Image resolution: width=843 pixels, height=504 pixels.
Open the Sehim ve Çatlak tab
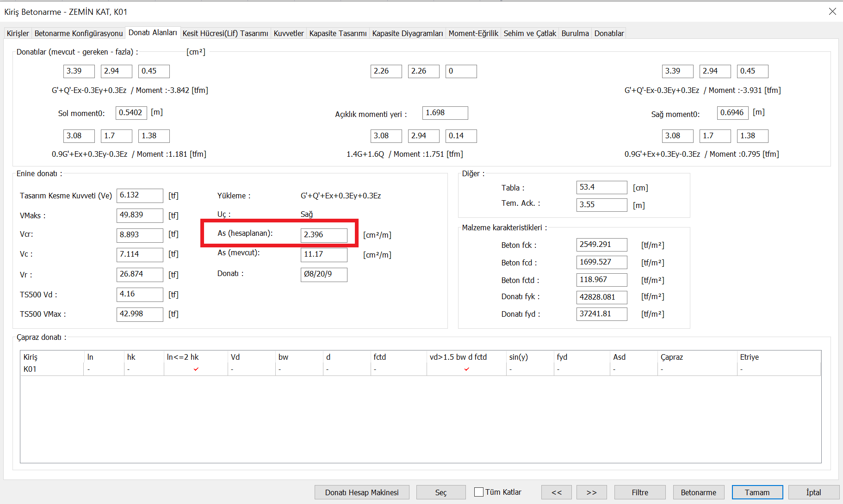pyautogui.click(x=530, y=33)
